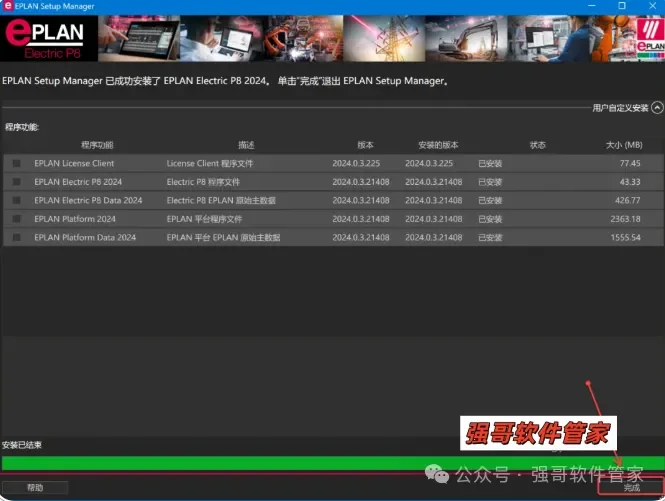Viewport: 665px width, 501px height.
Task: Select the EPLAN Platform Data 2024 name
Action: pyautogui.click(x=85, y=238)
